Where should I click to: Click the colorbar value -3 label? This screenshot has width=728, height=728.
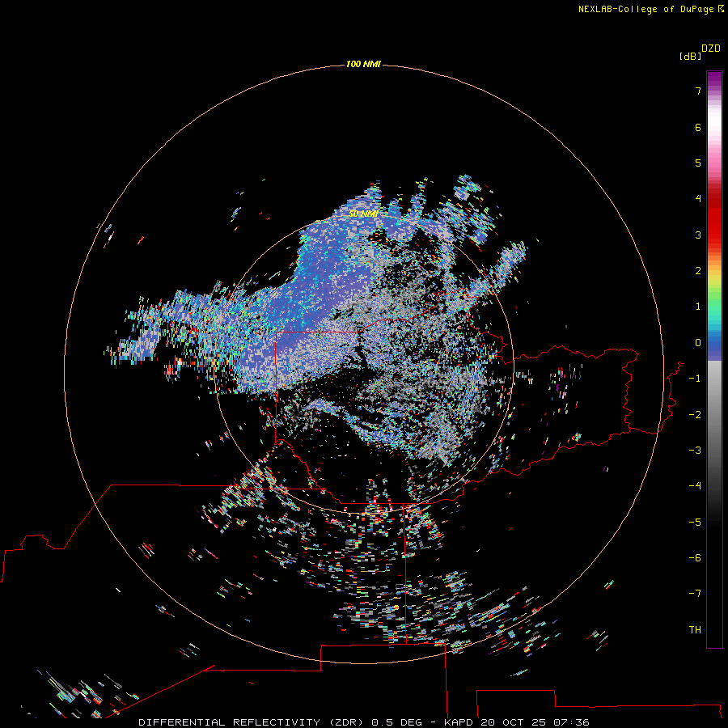coord(695,451)
